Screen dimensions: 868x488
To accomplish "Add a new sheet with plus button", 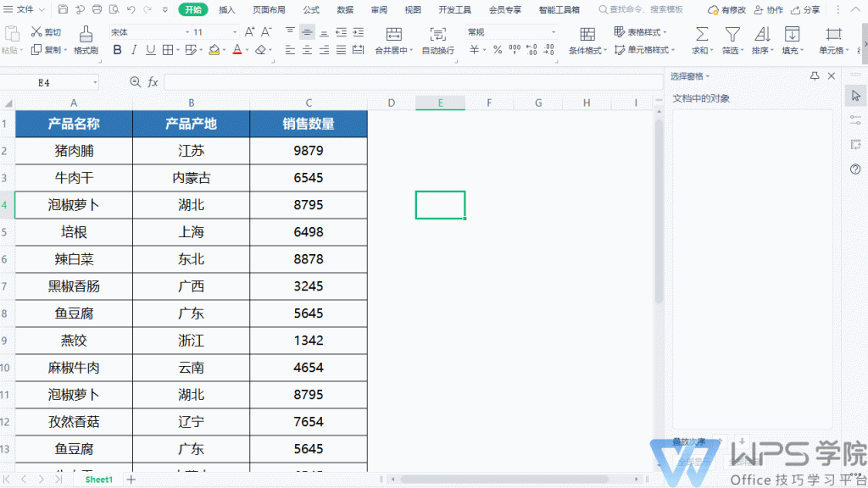I will 131,480.
